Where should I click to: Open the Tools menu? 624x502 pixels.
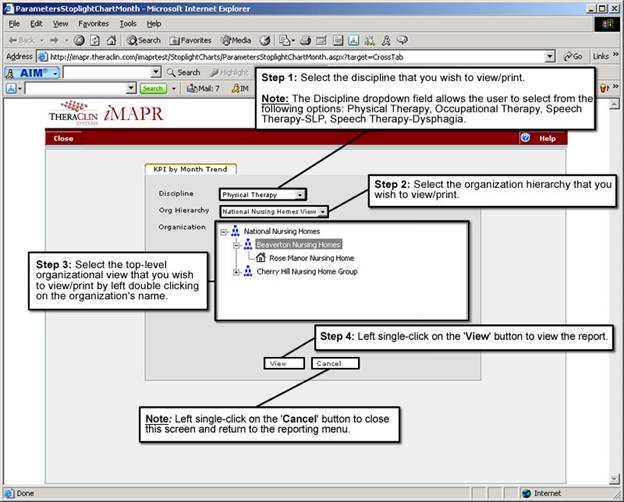pyautogui.click(x=127, y=22)
